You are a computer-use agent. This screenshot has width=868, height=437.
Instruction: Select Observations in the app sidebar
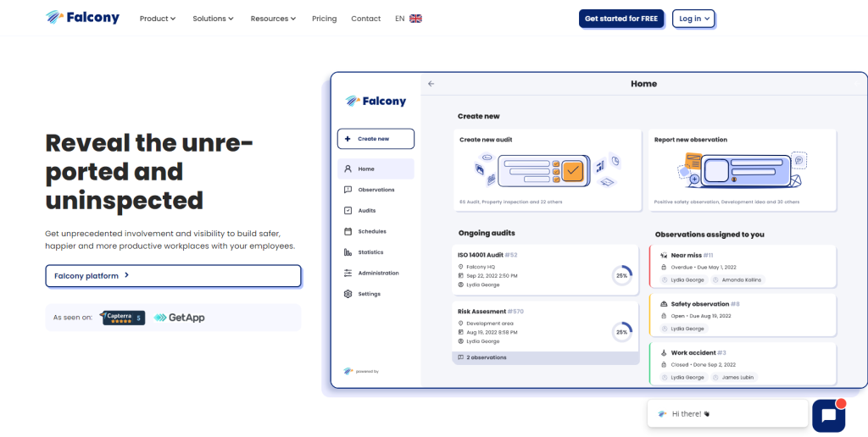pos(376,190)
